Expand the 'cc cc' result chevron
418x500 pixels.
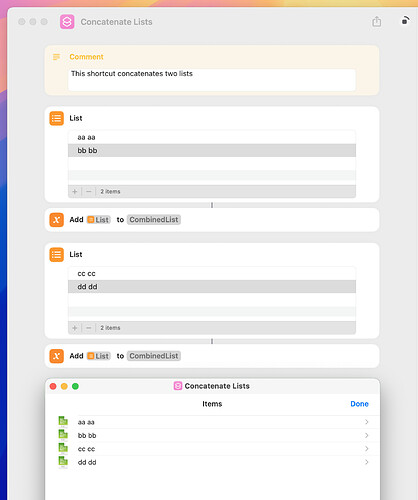pos(367,449)
